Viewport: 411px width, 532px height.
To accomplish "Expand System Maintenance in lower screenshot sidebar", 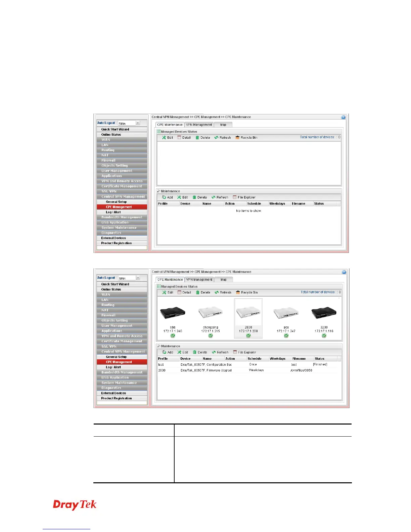I will click(122, 383).
